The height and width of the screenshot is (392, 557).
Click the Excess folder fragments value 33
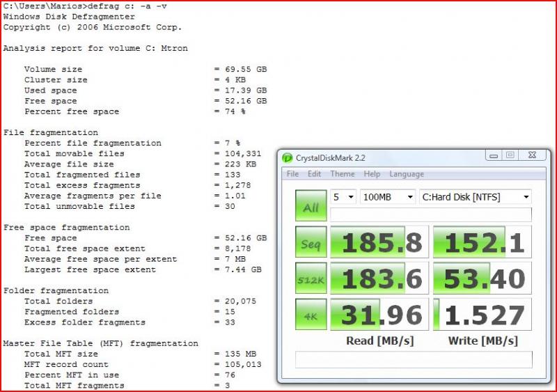pos(230,322)
